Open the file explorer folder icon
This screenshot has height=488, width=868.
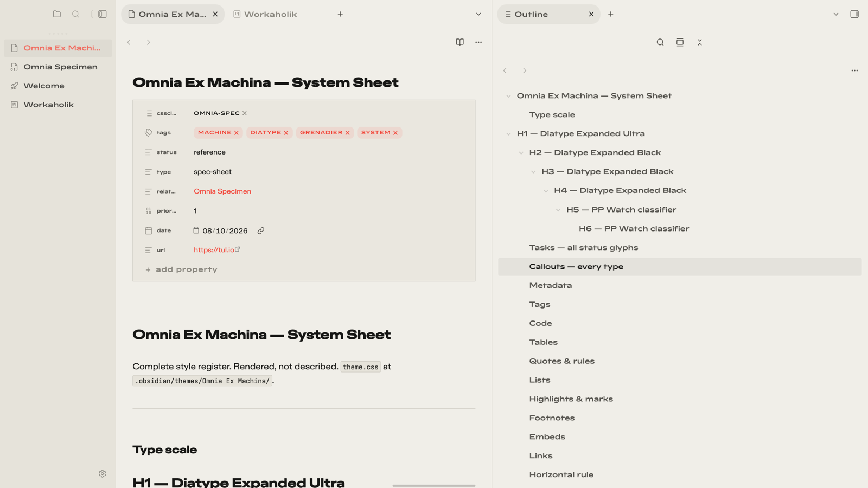pos(57,14)
